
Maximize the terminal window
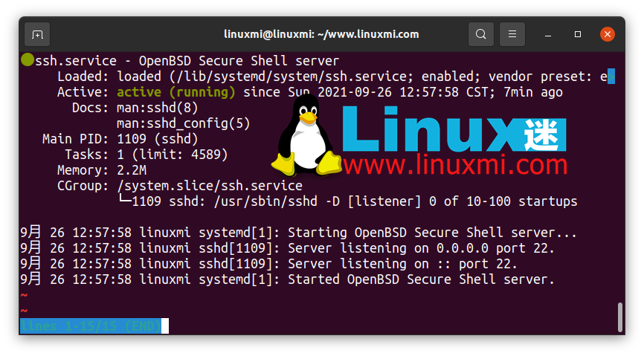pos(578,34)
